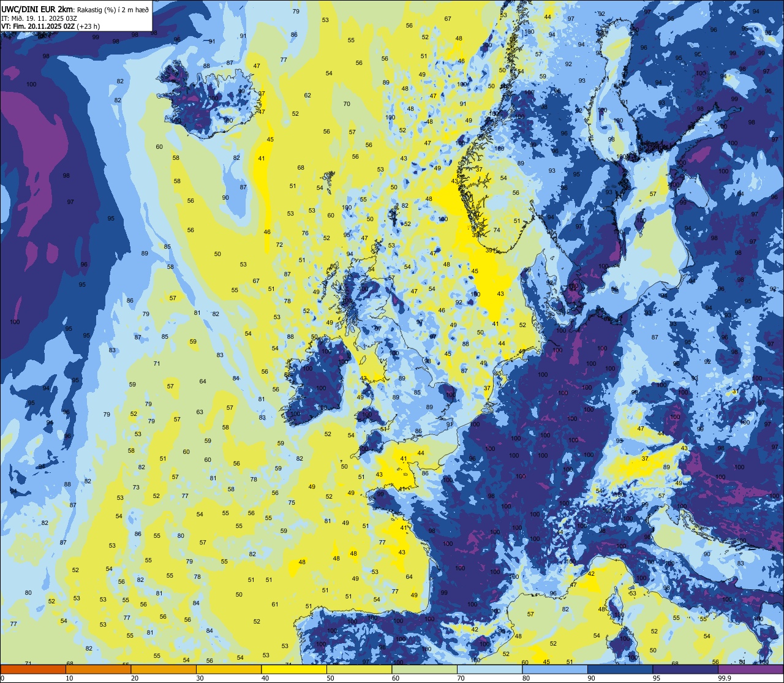Click the '99.9' legend tick label
Image resolution: width=784 pixels, height=683 pixels.
tap(725, 678)
